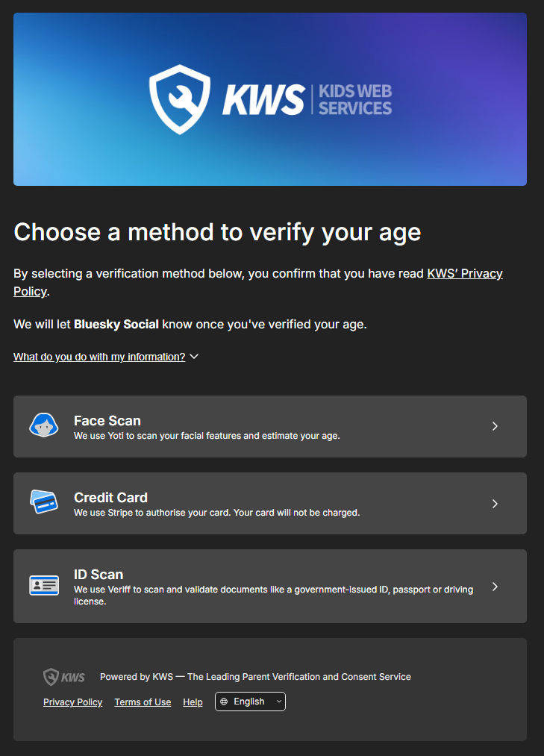Open KWS' Privacy Policy link in text

pyautogui.click(x=464, y=274)
